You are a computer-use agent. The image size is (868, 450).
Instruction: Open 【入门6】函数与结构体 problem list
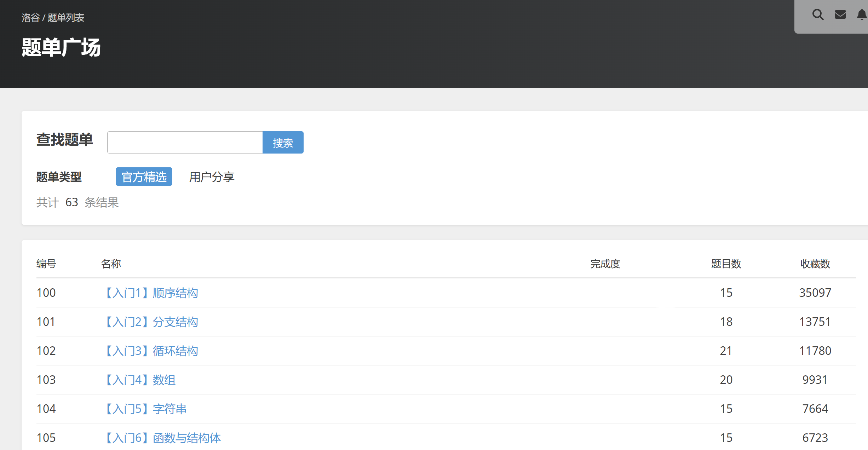click(x=163, y=438)
